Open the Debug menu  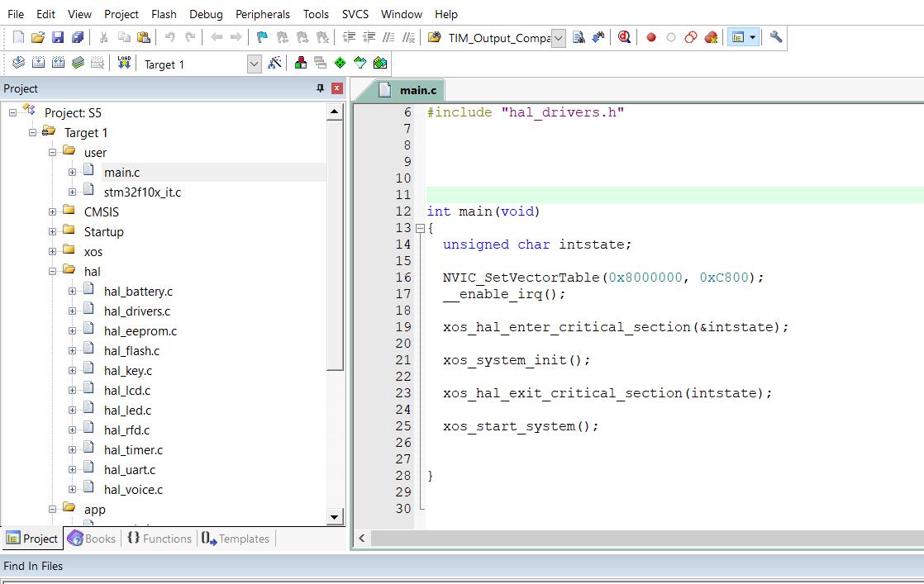tap(207, 14)
